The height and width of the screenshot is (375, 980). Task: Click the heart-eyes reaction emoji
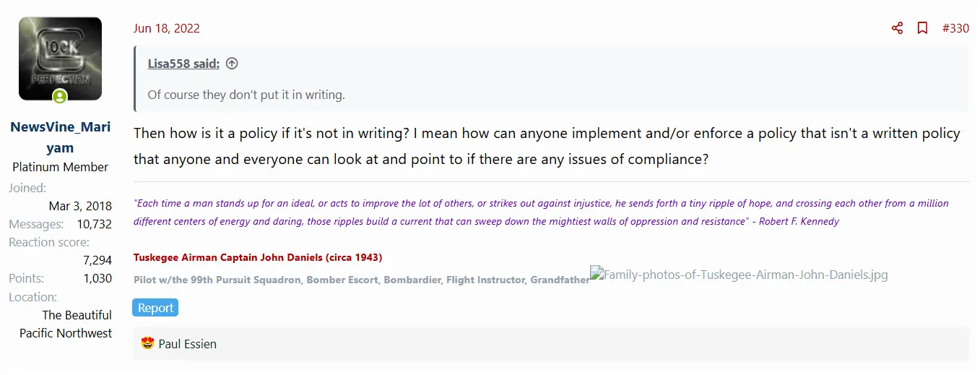point(148,344)
